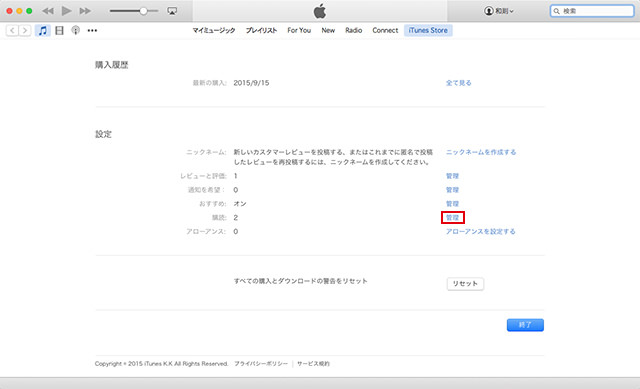Switch to New tab

328,30
